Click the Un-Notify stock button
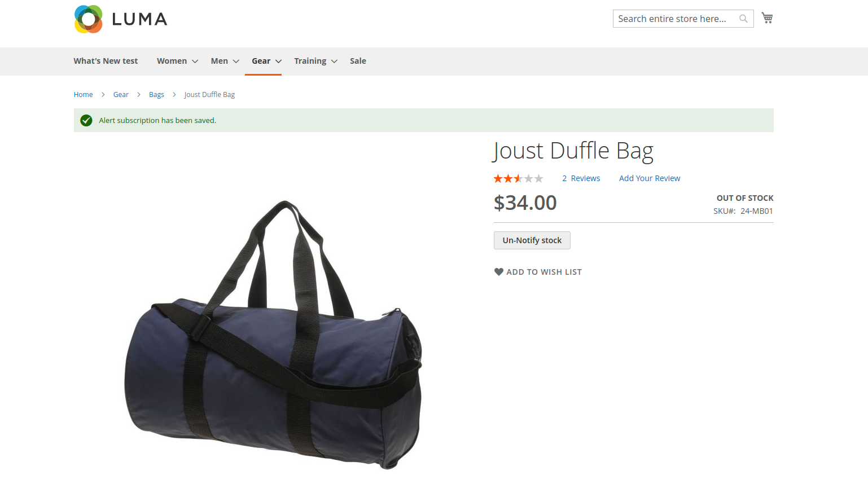The height and width of the screenshot is (492, 868). tap(532, 240)
